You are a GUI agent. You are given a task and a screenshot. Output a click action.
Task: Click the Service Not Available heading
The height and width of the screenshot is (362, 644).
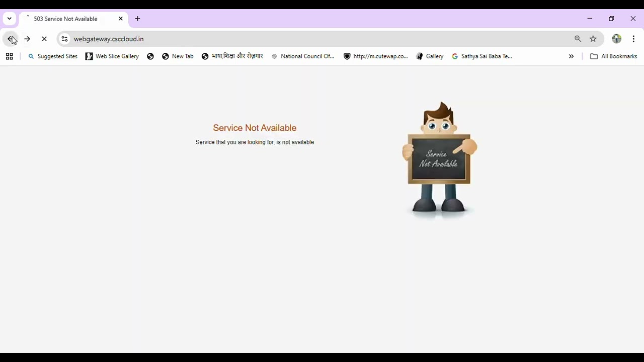coord(255,128)
